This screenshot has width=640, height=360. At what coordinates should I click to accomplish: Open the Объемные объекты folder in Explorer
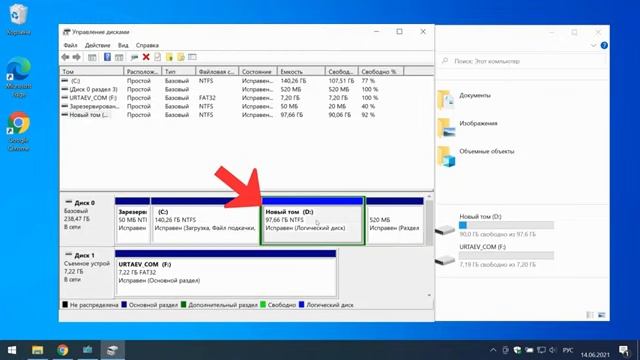pyautogui.click(x=476, y=155)
